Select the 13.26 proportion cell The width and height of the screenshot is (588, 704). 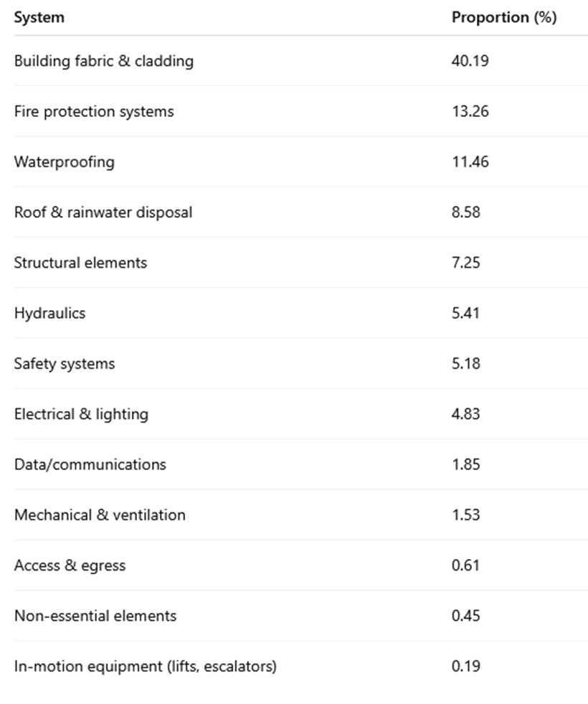click(x=470, y=111)
